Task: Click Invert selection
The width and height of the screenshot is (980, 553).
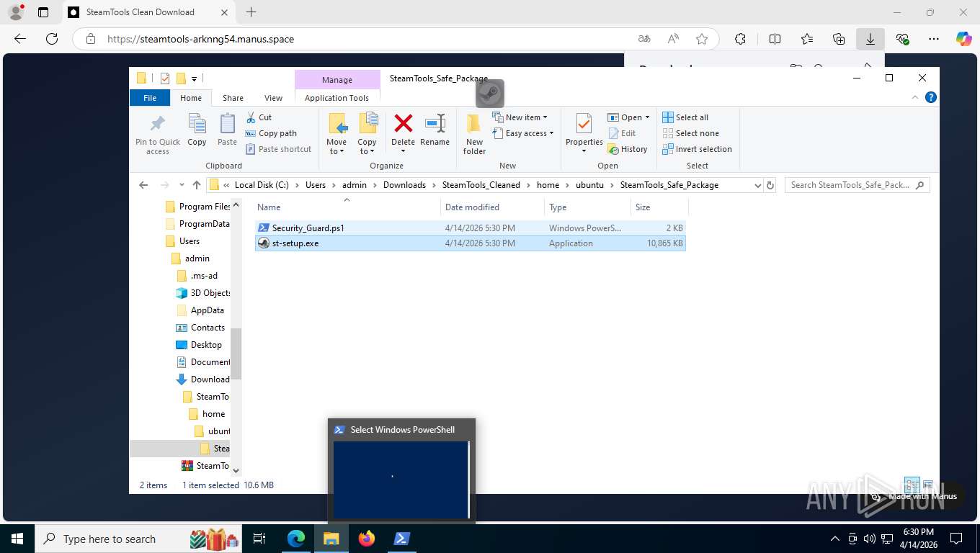Action: pyautogui.click(x=697, y=149)
